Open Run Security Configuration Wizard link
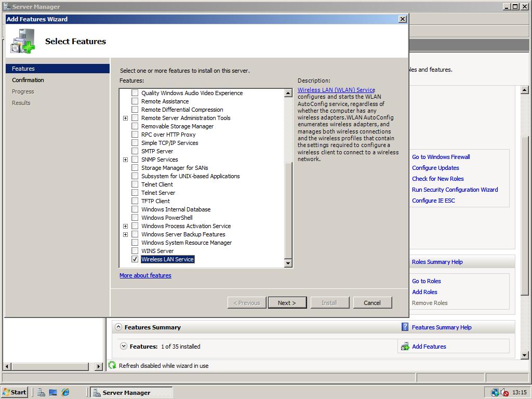The height and width of the screenshot is (399, 532). pyautogui.click(x=455, y=189)
